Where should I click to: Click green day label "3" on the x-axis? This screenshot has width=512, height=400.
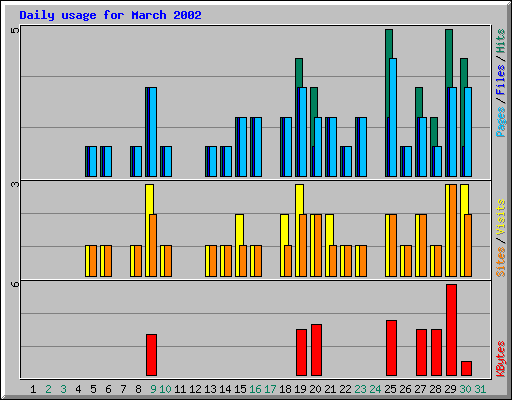[x=63, y=389]
